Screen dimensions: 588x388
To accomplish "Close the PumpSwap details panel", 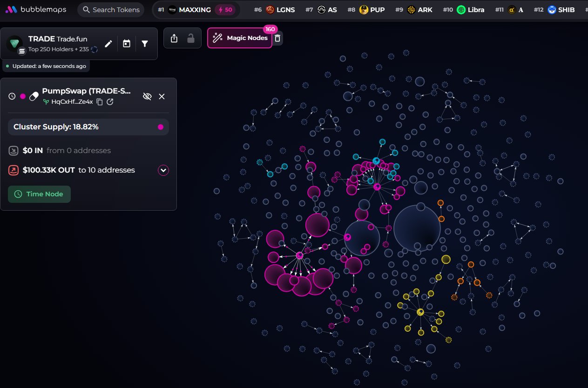I will 162,96.
